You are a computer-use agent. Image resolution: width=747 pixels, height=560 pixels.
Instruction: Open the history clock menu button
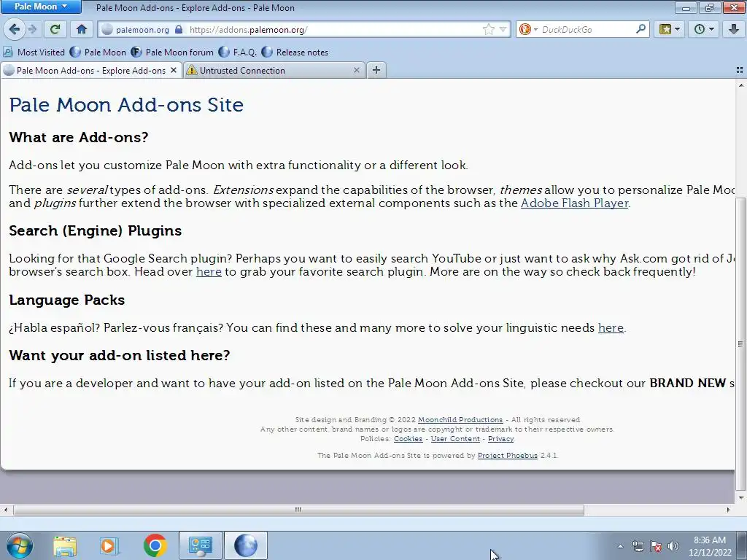coord(704,29)
